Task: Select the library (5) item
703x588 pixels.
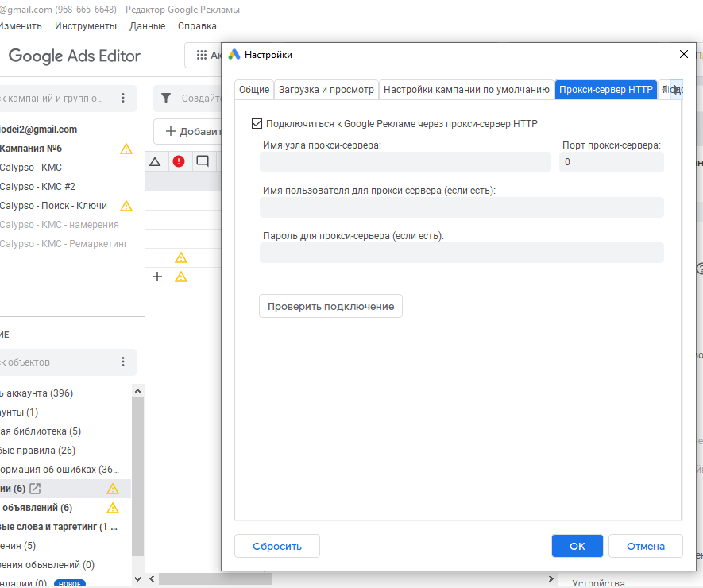Action: pyautogui.click(x=41, y=431)
